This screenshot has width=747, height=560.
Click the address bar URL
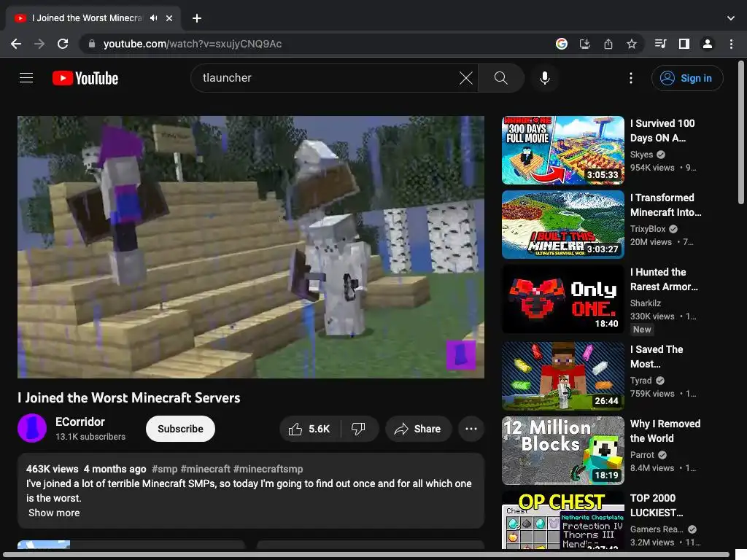(x=193, y=44)
